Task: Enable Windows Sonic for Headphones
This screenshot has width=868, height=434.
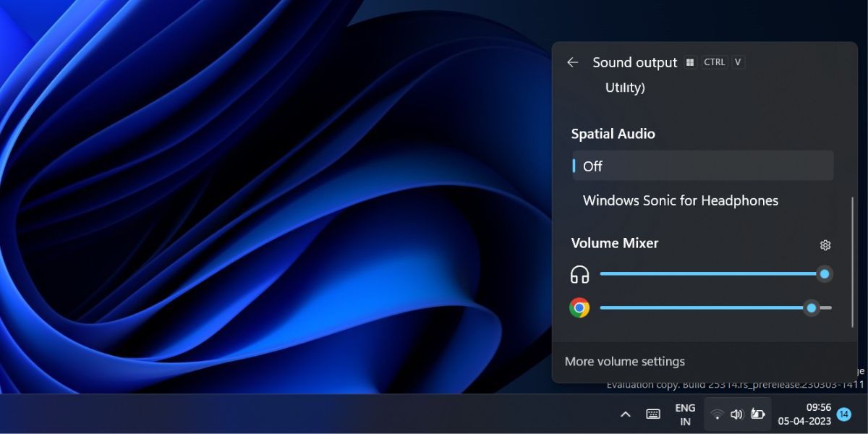Action: point(679,200)
